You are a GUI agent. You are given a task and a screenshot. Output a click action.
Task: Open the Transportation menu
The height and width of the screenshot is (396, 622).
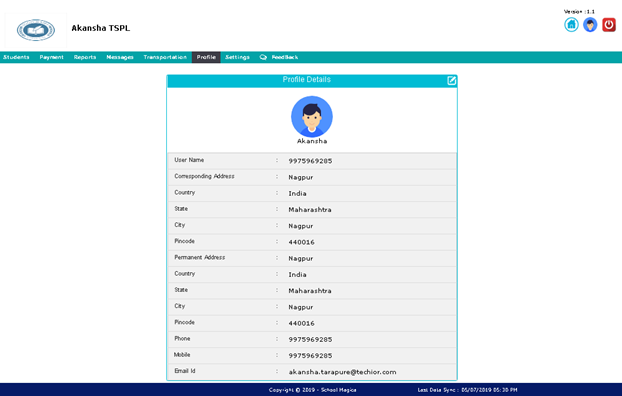pos(165,57)
